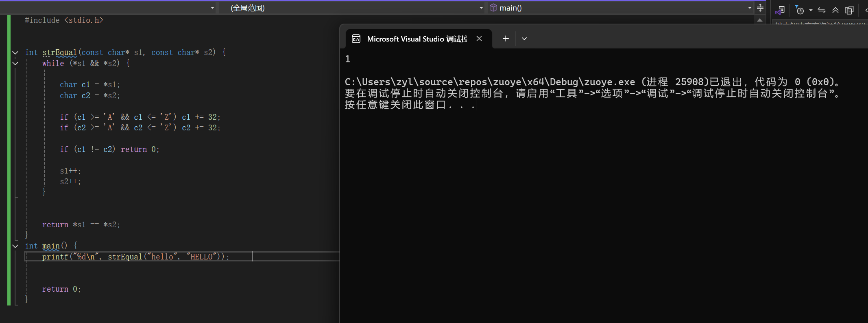Open the leftmost project dropdown arrow
The height and width of the screenshot is (323, 868).
point(212,8)
